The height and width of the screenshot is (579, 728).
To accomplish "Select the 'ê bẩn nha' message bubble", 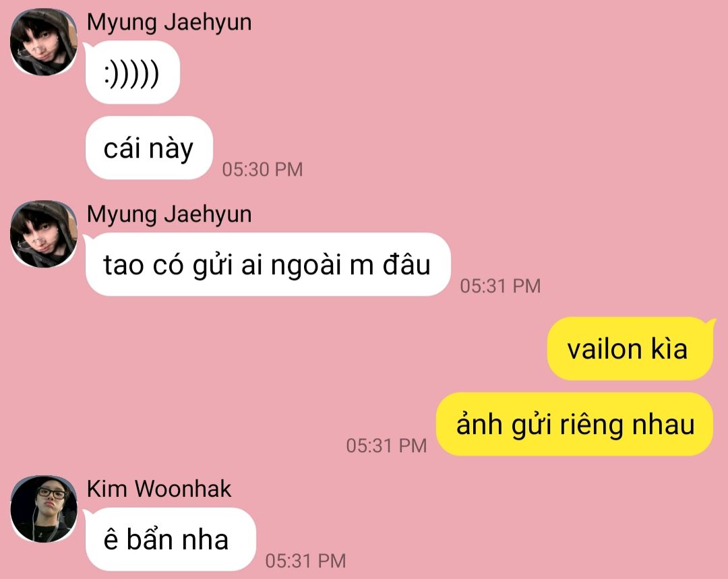I will pos(171,539).
